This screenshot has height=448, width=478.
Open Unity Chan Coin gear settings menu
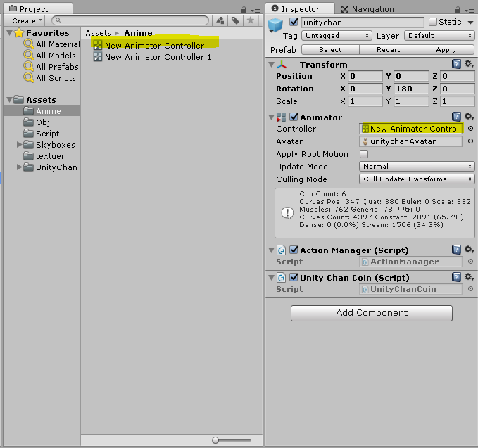(469, 277)
